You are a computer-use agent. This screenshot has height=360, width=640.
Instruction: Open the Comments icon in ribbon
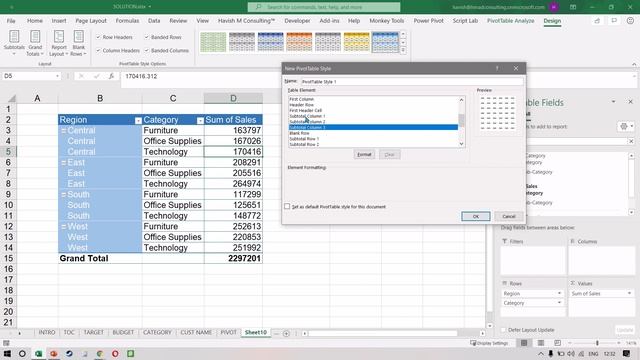point(614,20)
